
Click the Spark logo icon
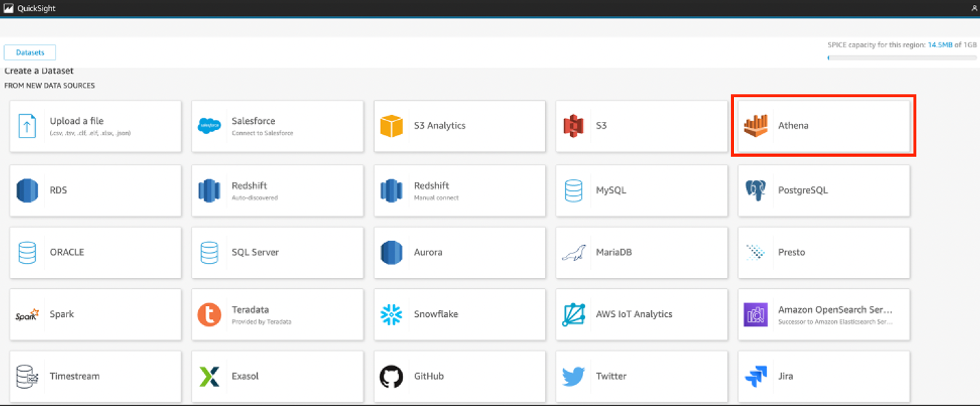tap(27, 315)
